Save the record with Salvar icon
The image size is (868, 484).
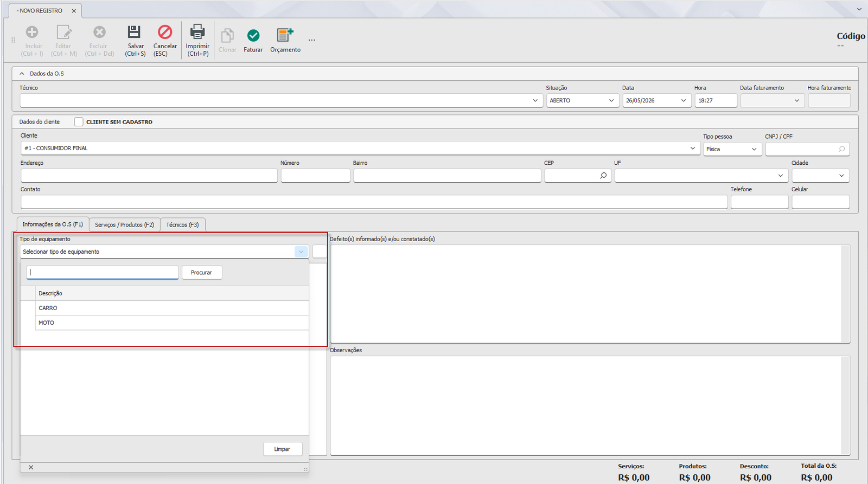(x=134, y=32)
